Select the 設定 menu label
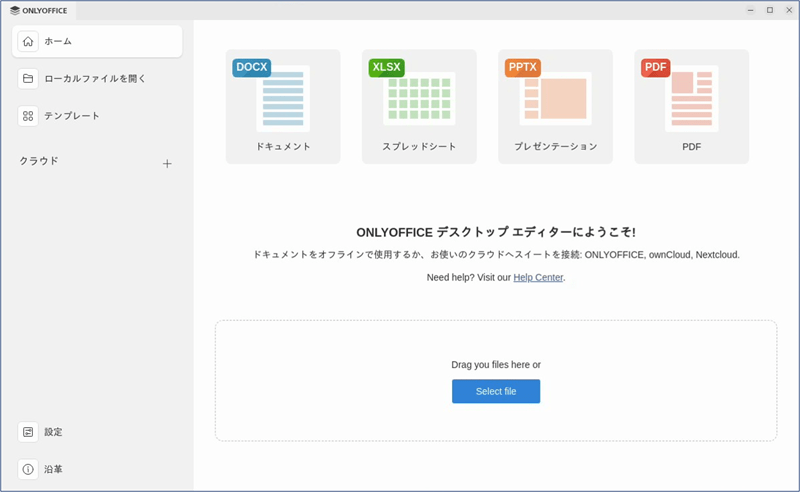The height and width of the screenshot is (492, 800). pyautogui.click(x=53, y=432)
